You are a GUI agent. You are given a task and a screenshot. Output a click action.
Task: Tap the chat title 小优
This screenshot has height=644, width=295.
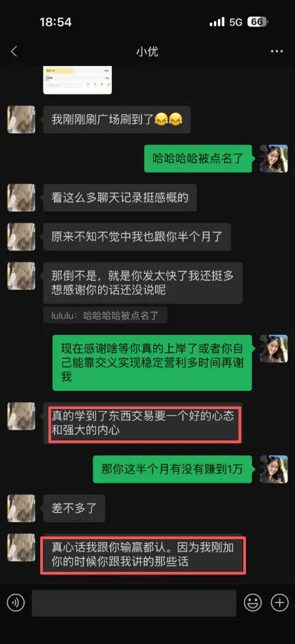pos(147,52)
